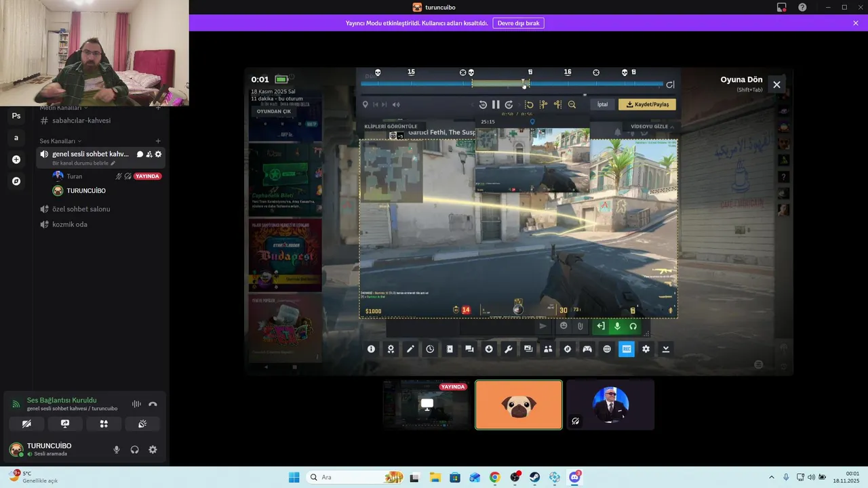This screenshot has height=488, width=868.
Task: Click the Oyuna Dön label
Action: click(741, 80)
